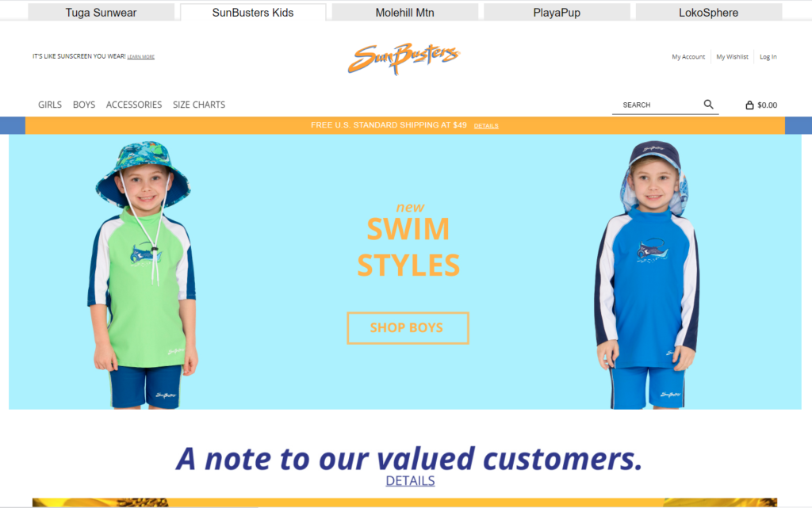The width and height of the screenshot is (812, 508).
Task: Open the ACCESSORIES menu
Action: 134,105
